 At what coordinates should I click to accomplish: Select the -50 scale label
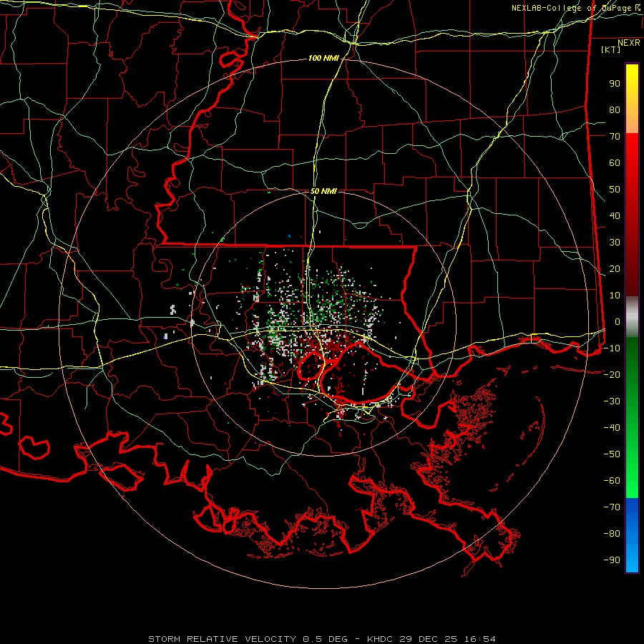[612, 454]
